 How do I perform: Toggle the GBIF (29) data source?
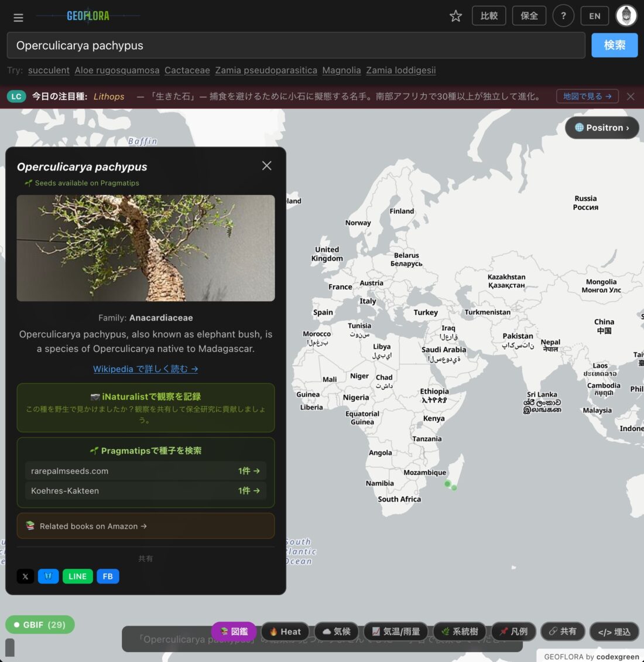coord(40,625)
